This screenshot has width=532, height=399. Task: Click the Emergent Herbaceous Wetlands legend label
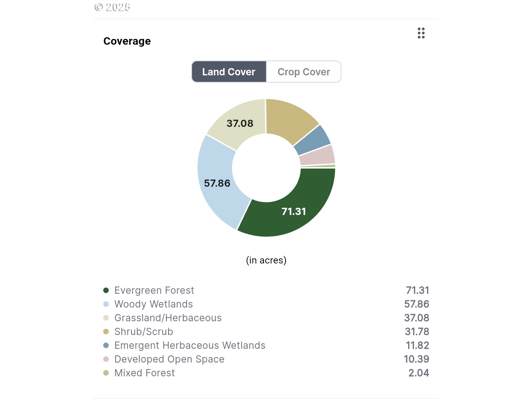tap(190, 345)
